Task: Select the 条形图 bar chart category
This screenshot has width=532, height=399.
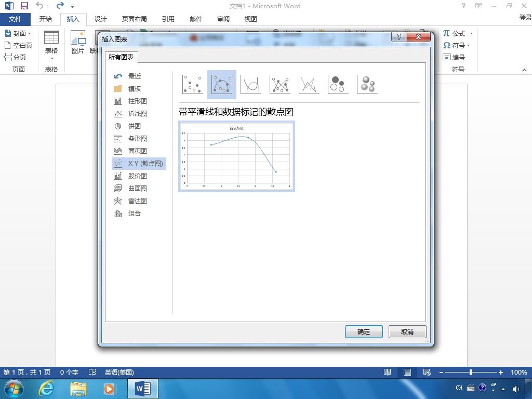Action: coord(139,138)
